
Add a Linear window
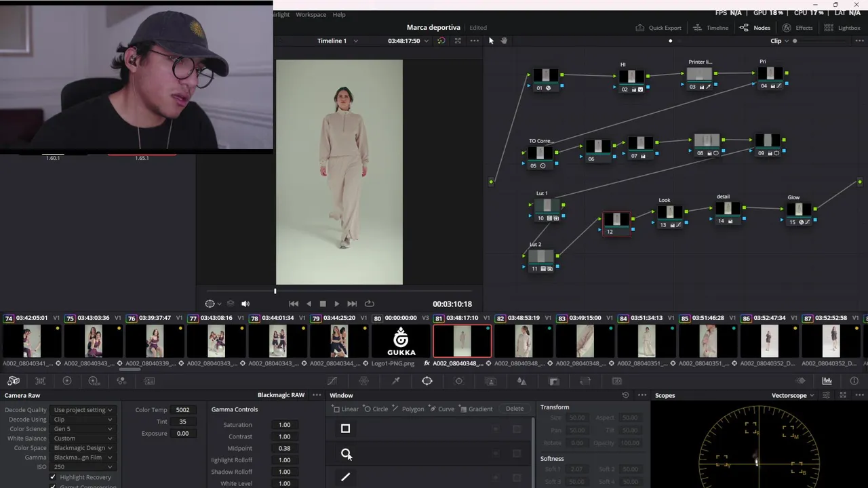pos(346,409)
